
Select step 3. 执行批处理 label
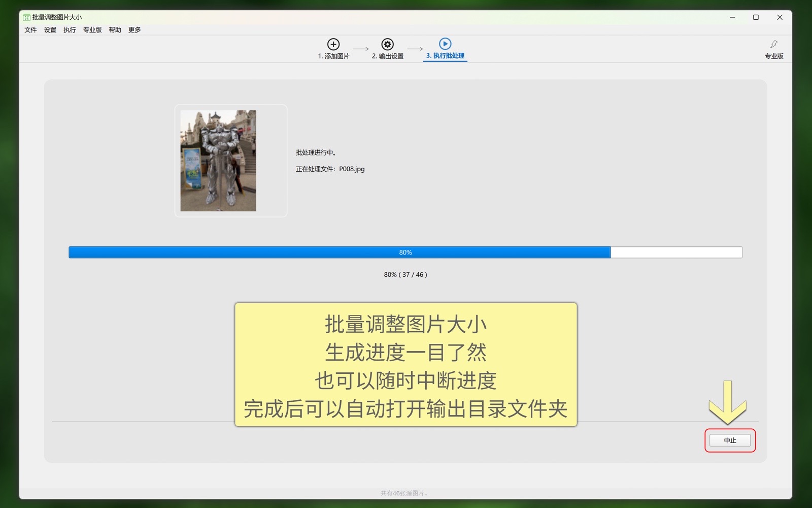pos(445,56)
